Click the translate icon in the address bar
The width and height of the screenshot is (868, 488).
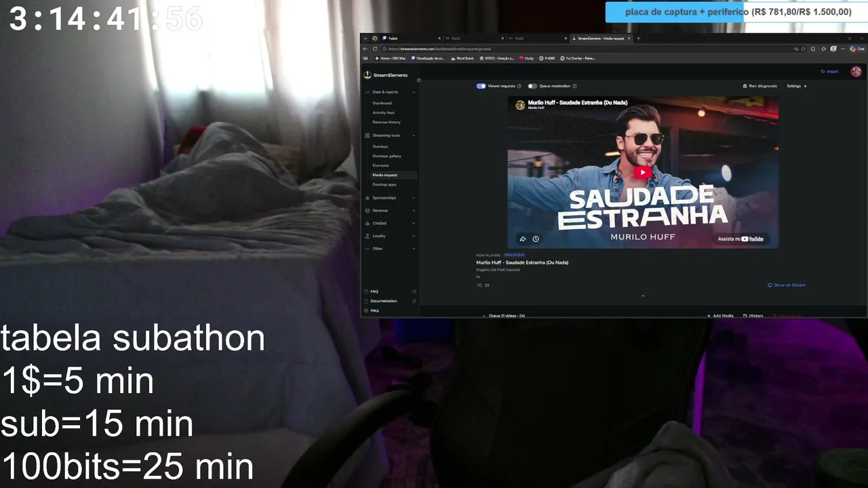[795, 49]
